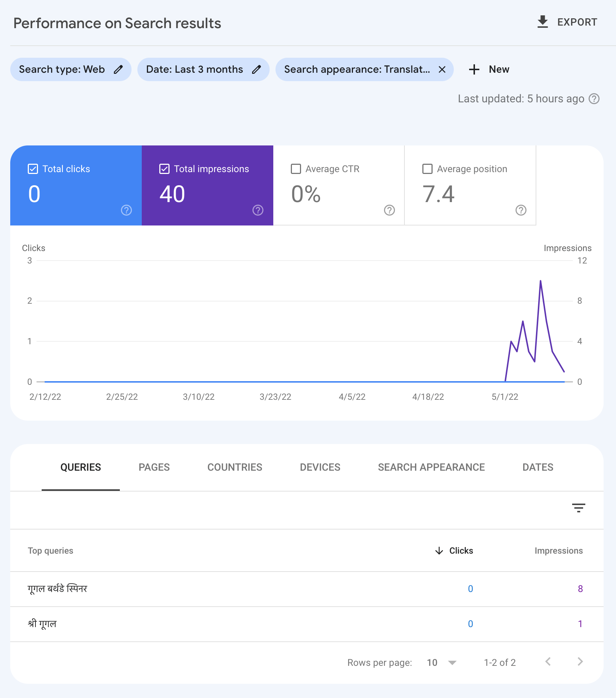Expand the Rows per page dropdown
Viewport: 616px width, 698px height.
[452, 663]
